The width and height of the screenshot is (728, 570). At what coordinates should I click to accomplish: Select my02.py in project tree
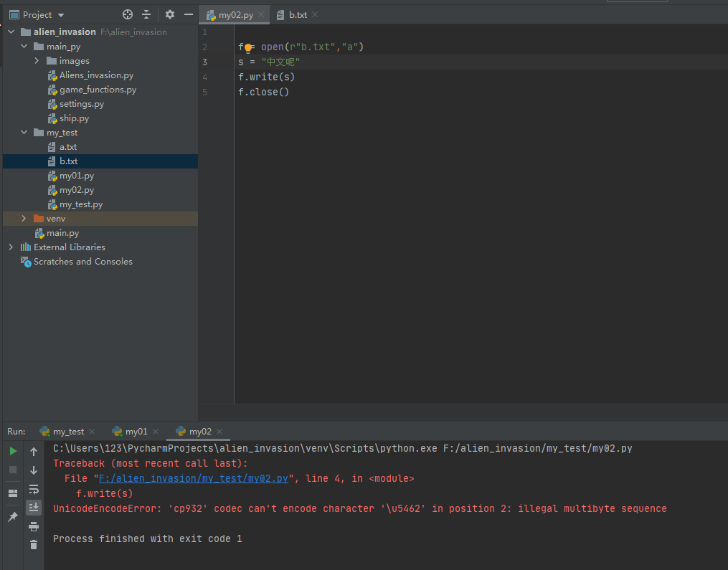(x=77, y=190)
